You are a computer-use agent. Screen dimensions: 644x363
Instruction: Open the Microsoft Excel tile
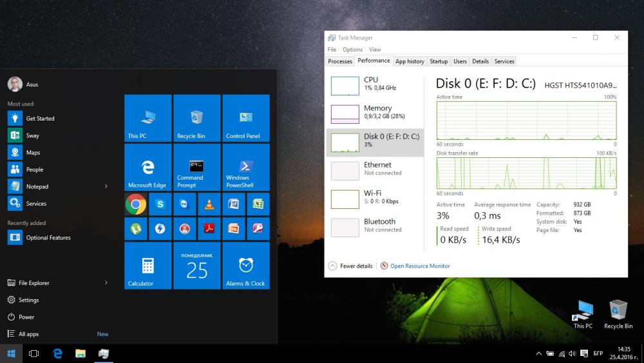[258, 204]
